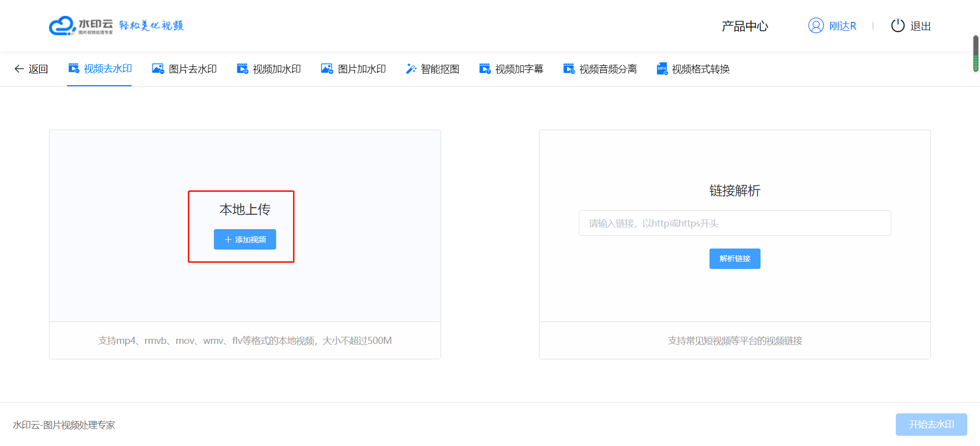The image size is (980, 446).
Task: Click the 水印云 cloud logo
Action: [62, 26]
